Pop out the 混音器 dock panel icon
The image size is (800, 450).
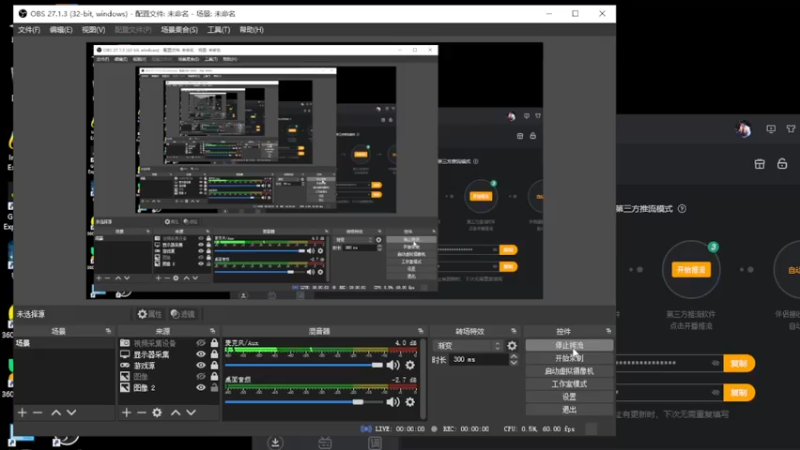click(x=420, y=331)
